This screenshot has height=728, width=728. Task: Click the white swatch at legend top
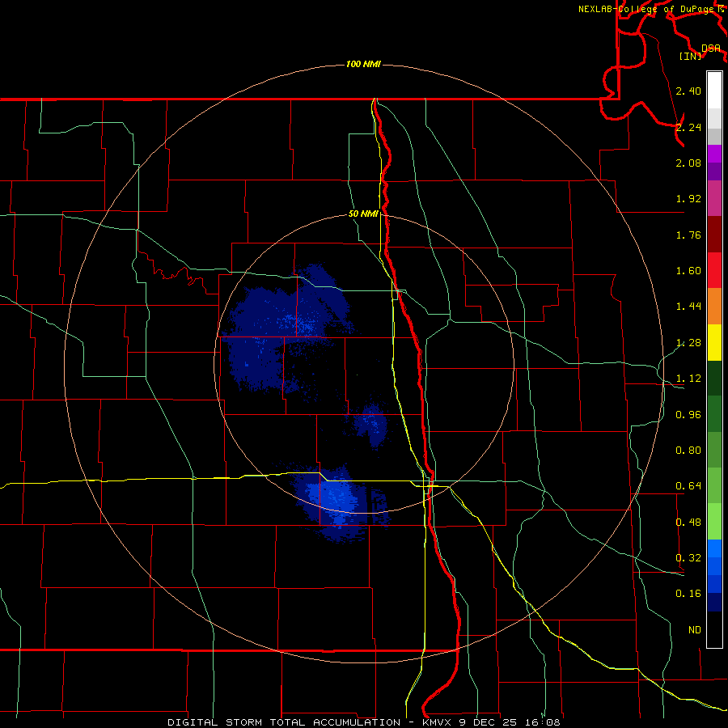(x=714, y=90)
